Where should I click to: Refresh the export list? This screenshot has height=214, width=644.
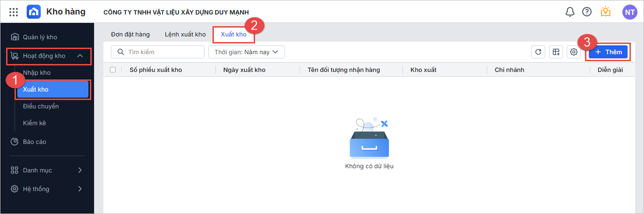538,52
